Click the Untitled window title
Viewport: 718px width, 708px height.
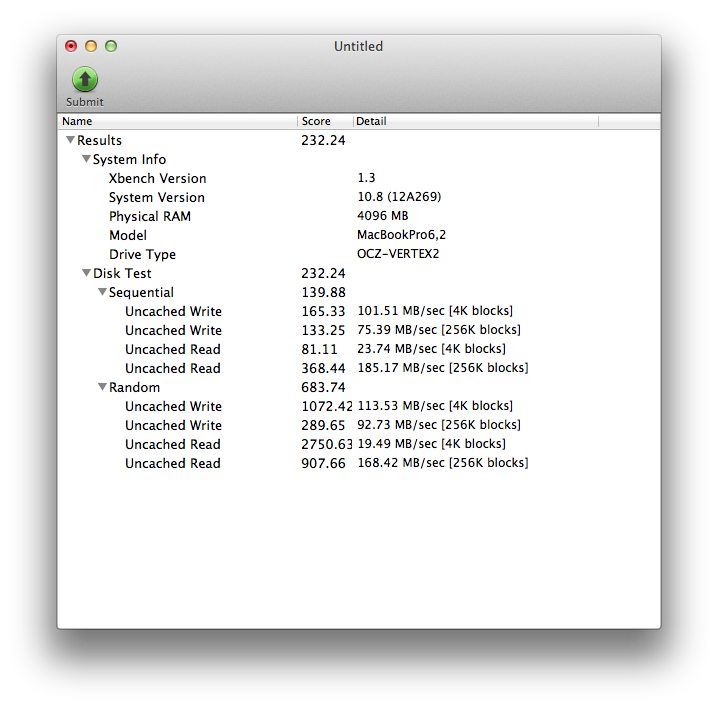[x=359, y=46]
